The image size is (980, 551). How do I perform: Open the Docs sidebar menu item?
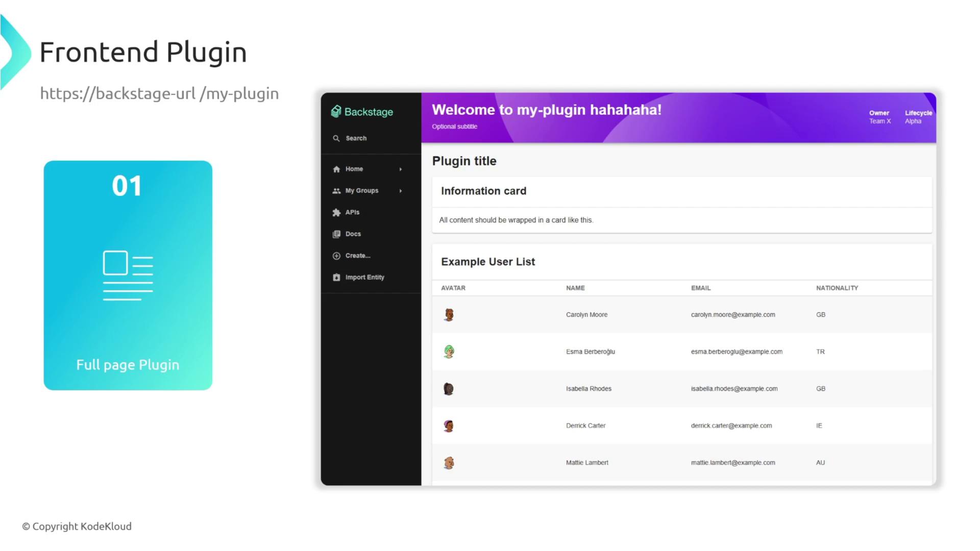tap(353, 234)
